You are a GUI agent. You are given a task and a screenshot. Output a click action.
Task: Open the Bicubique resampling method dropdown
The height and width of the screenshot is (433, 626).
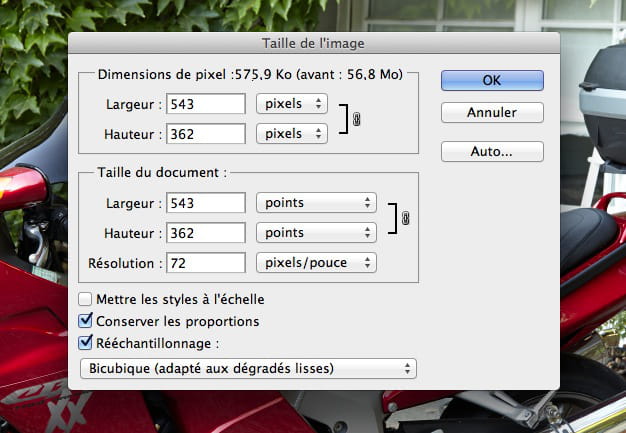click(x=248, y=368)
